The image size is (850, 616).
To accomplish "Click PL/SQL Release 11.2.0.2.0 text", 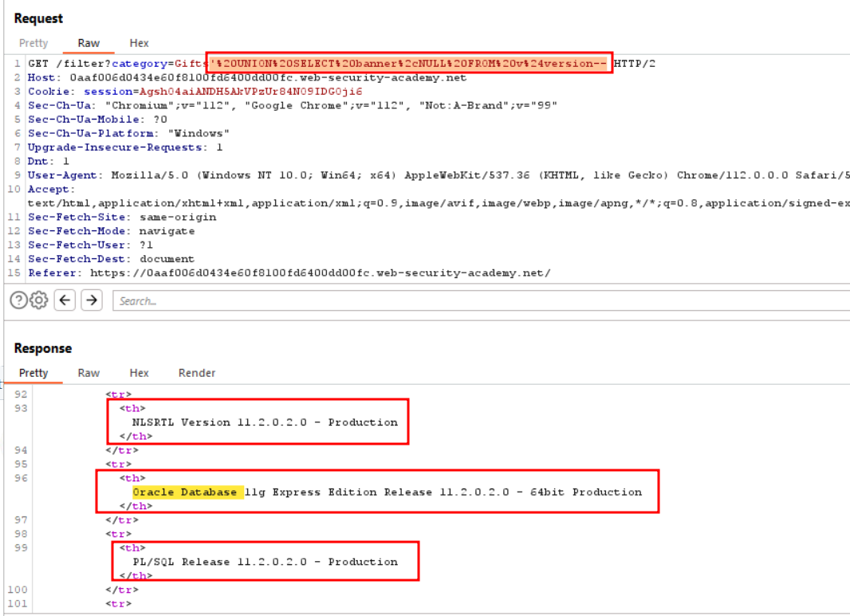I will tap(265, 562).
